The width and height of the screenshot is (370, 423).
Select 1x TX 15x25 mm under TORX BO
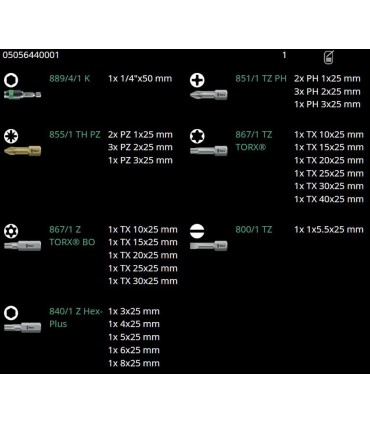pyautogui.click(x=143, y=242)
